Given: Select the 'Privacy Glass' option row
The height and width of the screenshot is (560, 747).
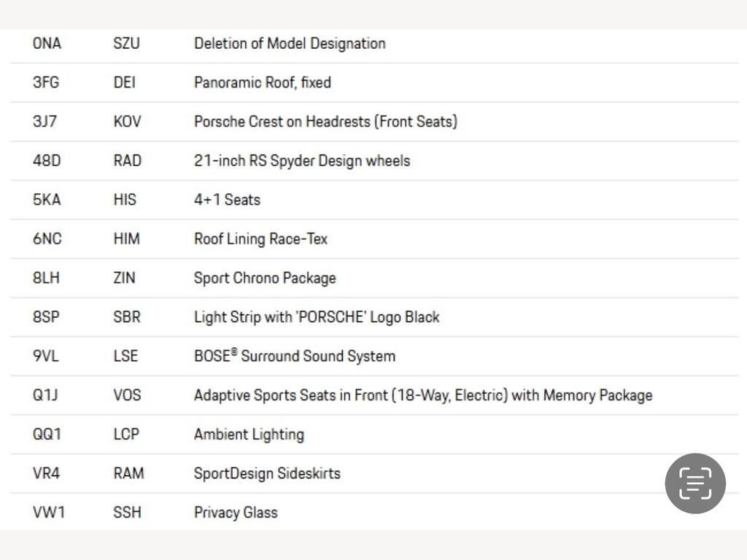Looking at the screenshot, I should pos(374,512).
